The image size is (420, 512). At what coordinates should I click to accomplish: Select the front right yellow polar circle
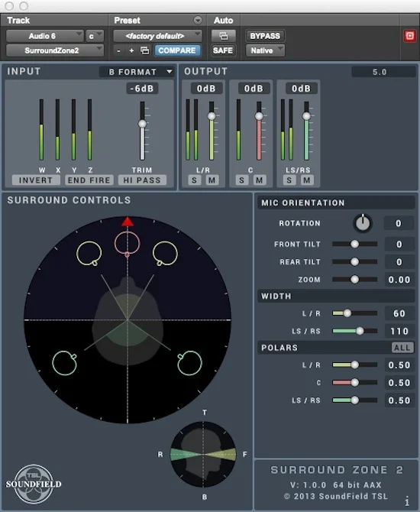[x=165, y=254]
